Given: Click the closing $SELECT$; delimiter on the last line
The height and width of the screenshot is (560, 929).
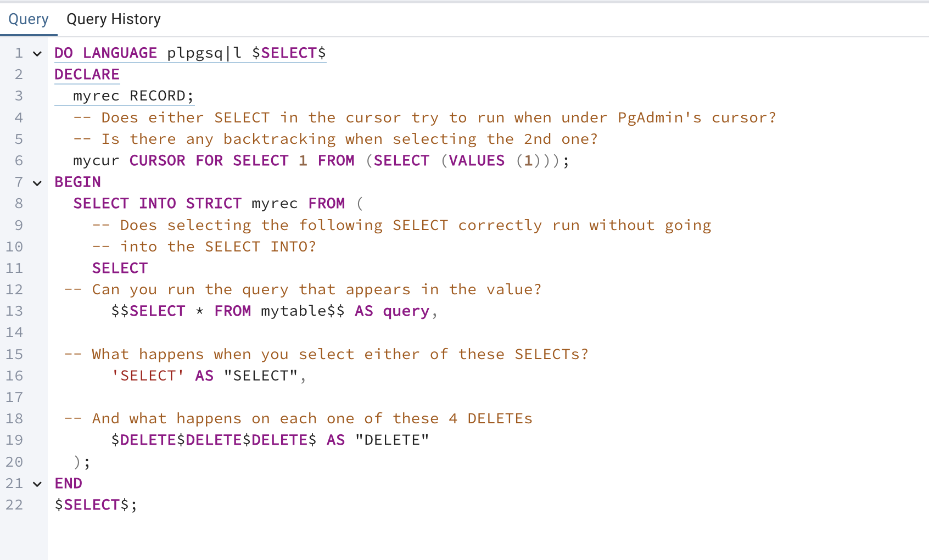Looking at the screenshot, I should coord(96,505).
